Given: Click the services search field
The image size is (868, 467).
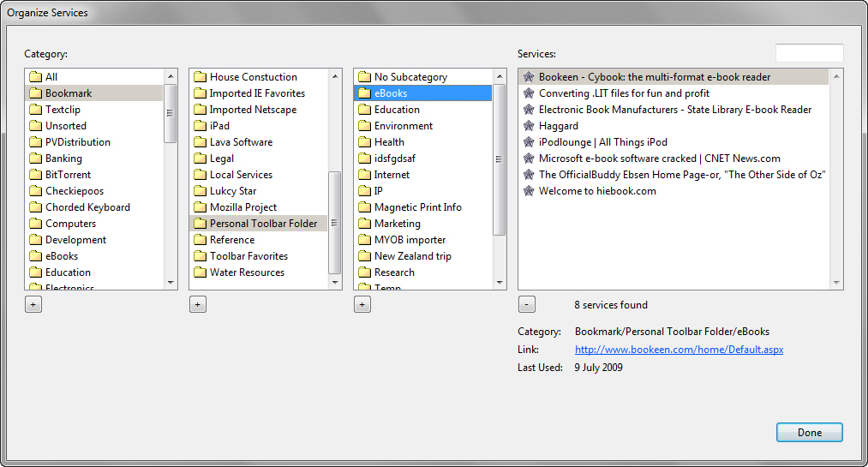Looking at the screenshot, I should click(810, 53).
